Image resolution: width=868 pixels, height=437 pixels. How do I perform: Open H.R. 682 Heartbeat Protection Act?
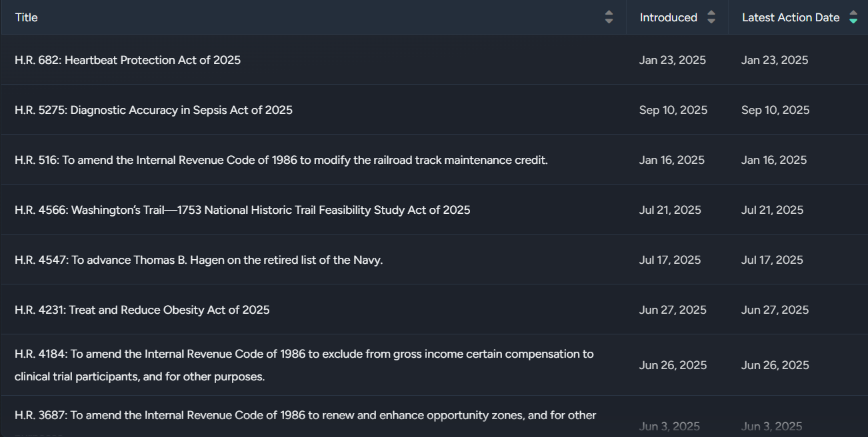pyautogui.click(x=127, y=60)
